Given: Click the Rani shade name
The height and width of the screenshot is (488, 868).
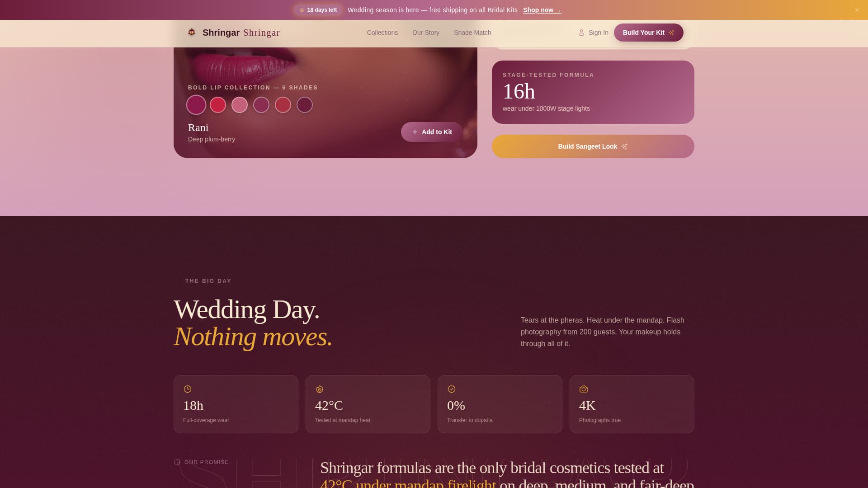Looking at the screenshot, I should coord(198,128).
